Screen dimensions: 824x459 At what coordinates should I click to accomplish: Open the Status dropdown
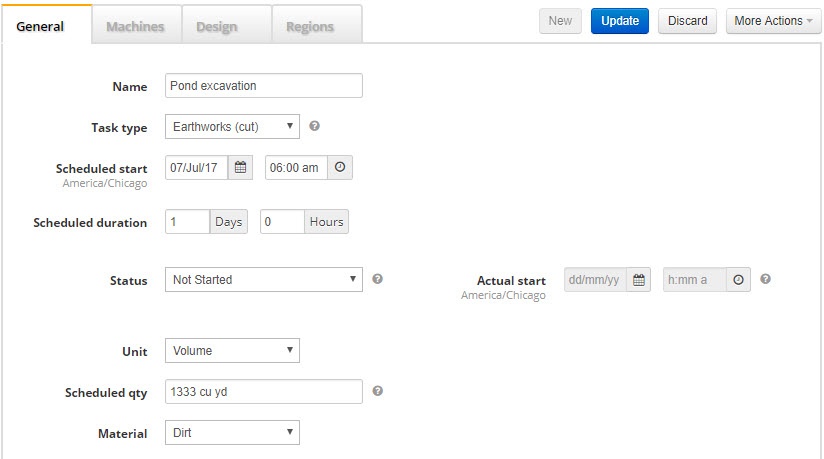point(264,280)
